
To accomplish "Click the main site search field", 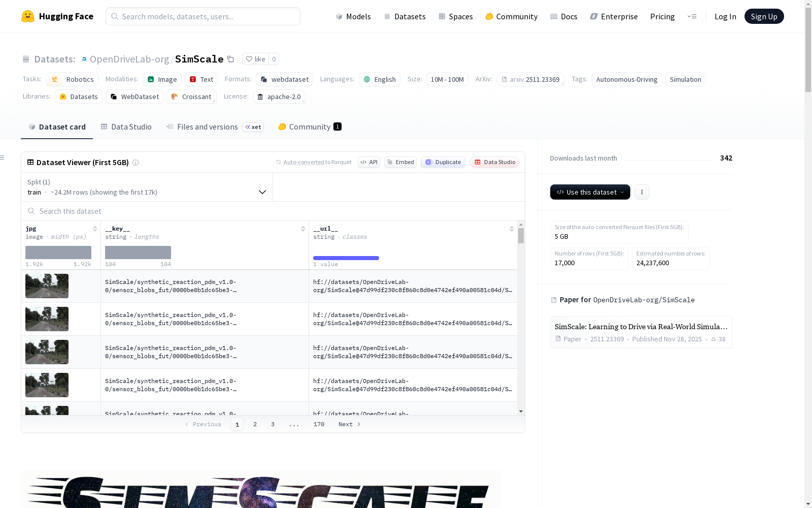I will tap(203, 16).
